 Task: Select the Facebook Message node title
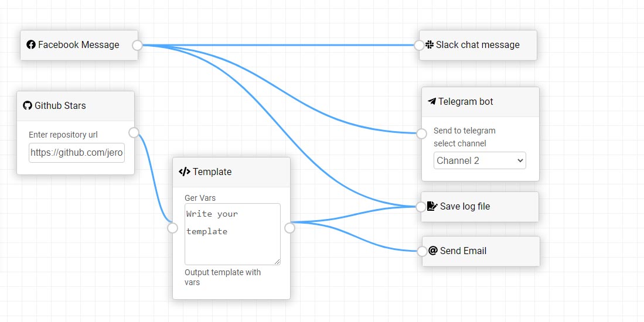pos(79,44)
